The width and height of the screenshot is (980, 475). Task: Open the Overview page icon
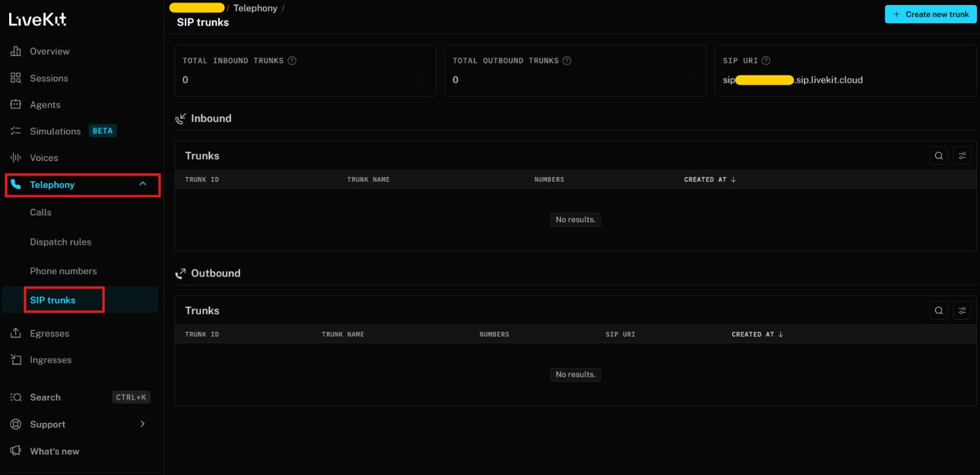pos(16,51)
